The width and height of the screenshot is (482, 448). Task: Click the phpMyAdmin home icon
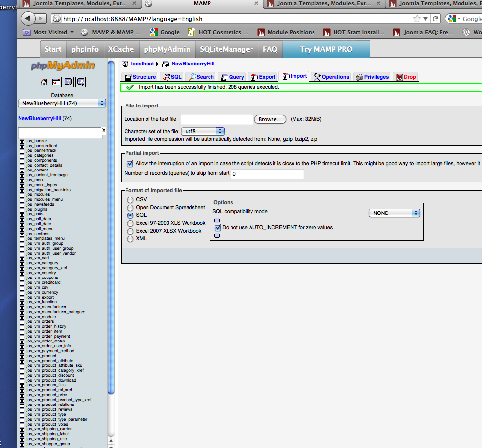(x=44, y=82)
